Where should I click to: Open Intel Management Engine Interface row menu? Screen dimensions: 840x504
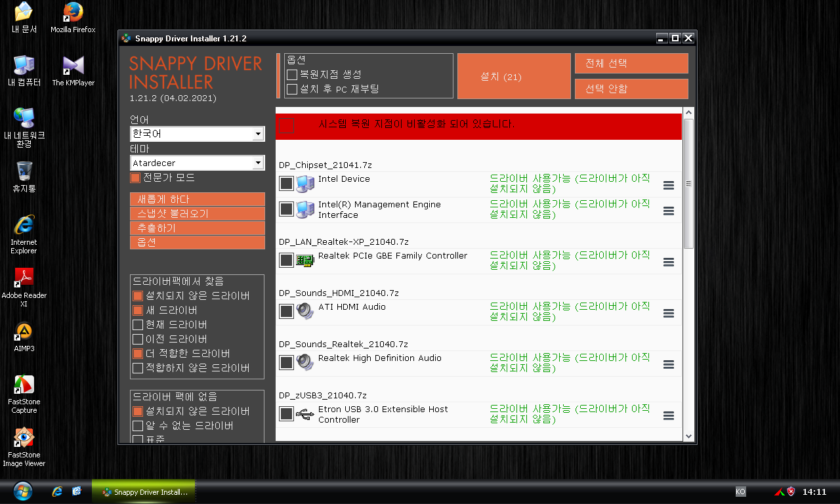[669, 211]
